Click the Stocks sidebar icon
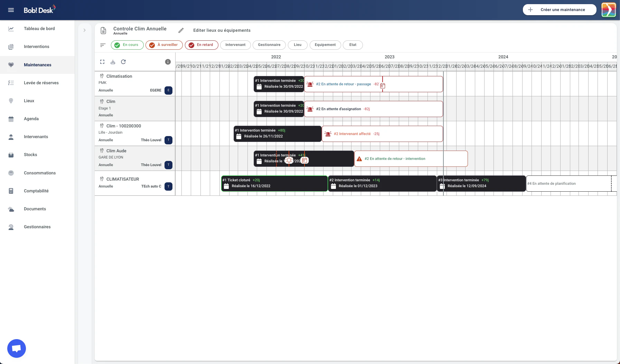 (x=11, y=155)
